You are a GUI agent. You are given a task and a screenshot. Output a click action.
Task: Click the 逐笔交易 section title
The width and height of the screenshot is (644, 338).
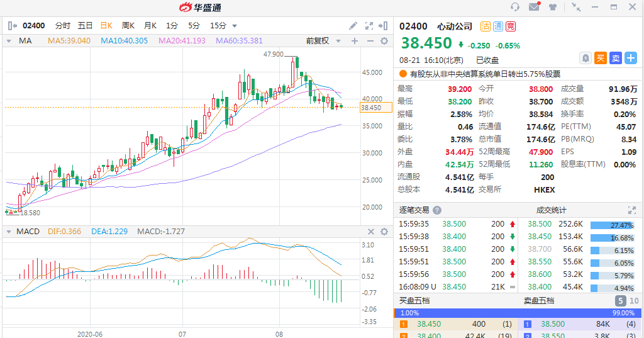click(414, 210)
